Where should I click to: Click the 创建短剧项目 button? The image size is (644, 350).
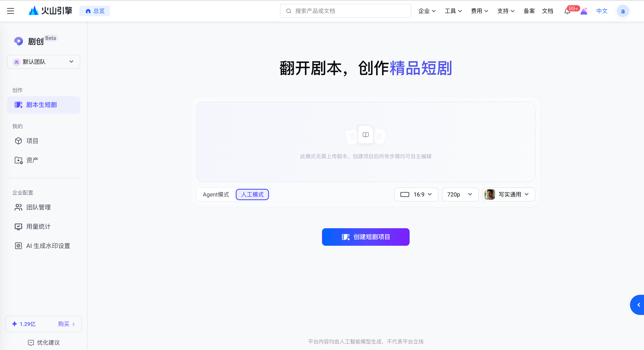coord(366,237)
